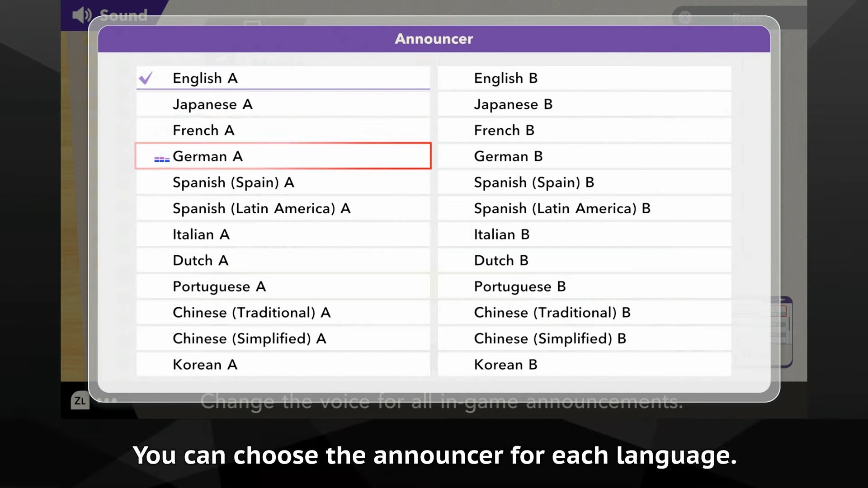
Task: Click the ZL button icon
Action: click(80, 400)
